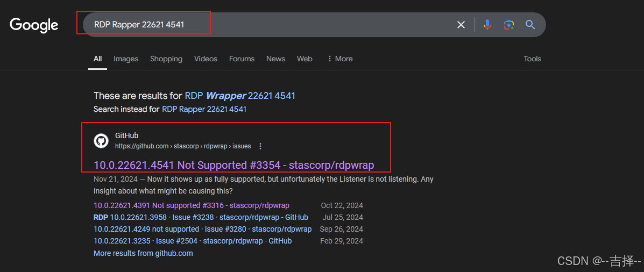
Task: Click the Jul 25, 2024 date
Action: pos(343,217)
